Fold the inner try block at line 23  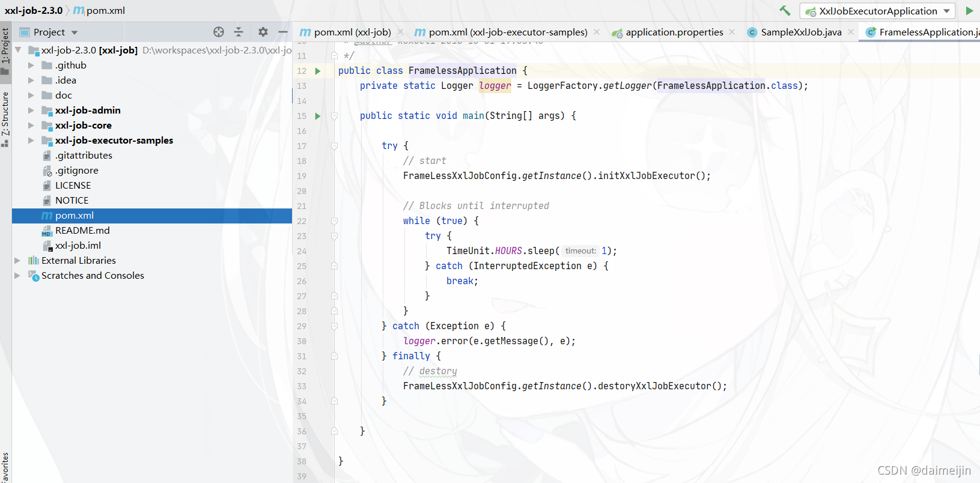pyautogui.click(x=334, y=236)
